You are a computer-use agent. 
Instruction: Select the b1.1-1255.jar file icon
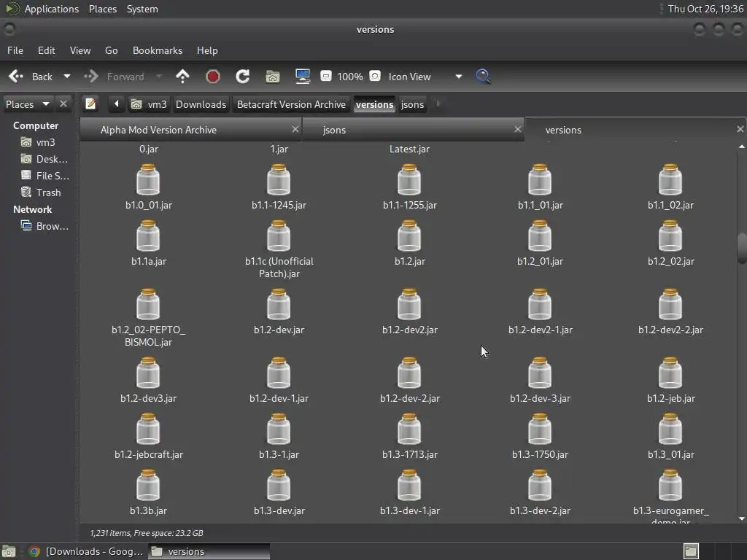point(409,180)
